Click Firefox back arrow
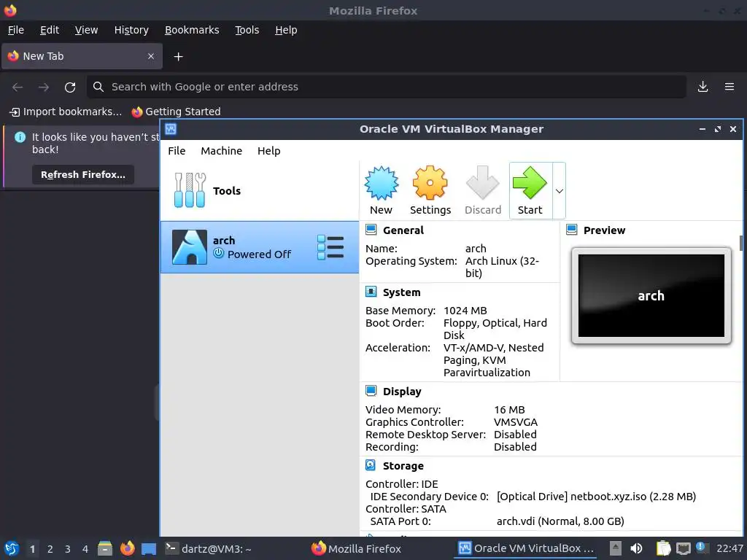 pyautogui.click(x=18, y=87)
